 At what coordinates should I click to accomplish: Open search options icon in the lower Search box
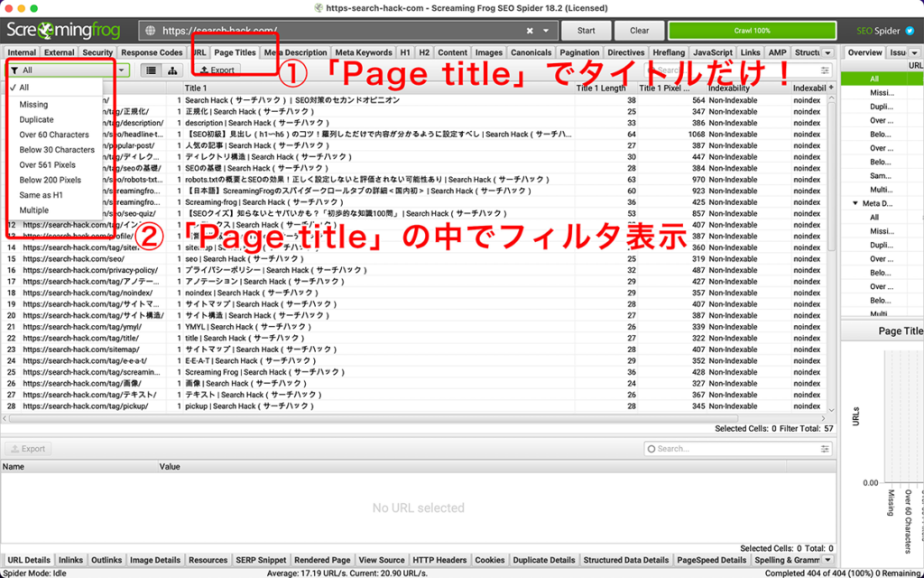pyautogui.click(x=825, y=449)
